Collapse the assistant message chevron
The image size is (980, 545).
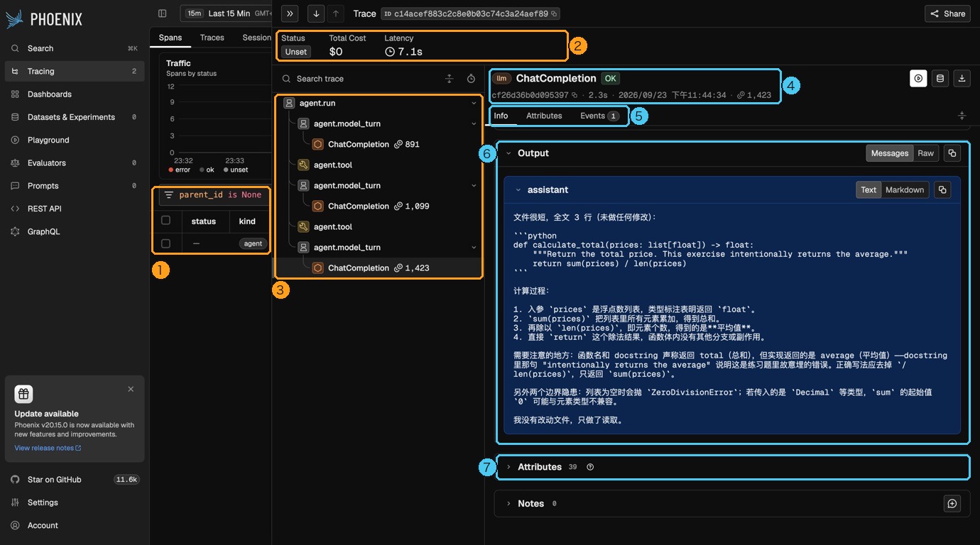pos(518,189)
